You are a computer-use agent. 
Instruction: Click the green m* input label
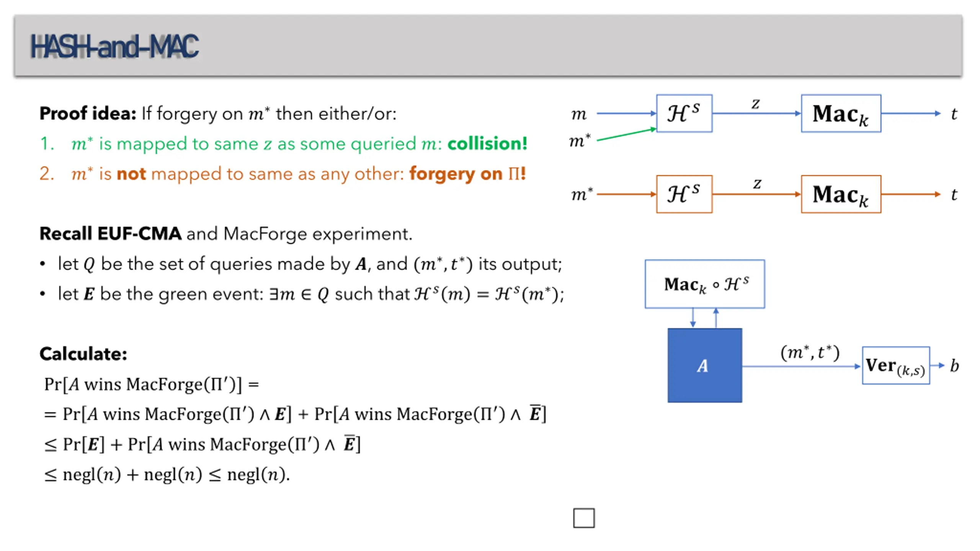coord(580,140)
